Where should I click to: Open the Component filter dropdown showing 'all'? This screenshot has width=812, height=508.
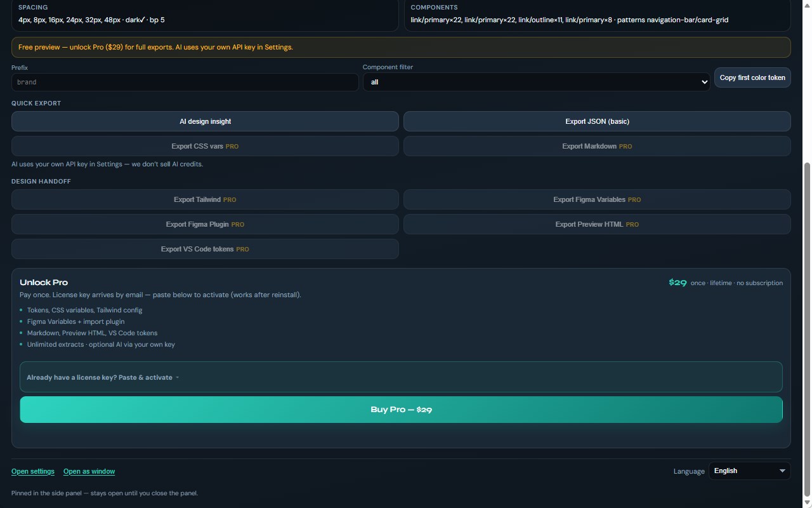(536, 82)
